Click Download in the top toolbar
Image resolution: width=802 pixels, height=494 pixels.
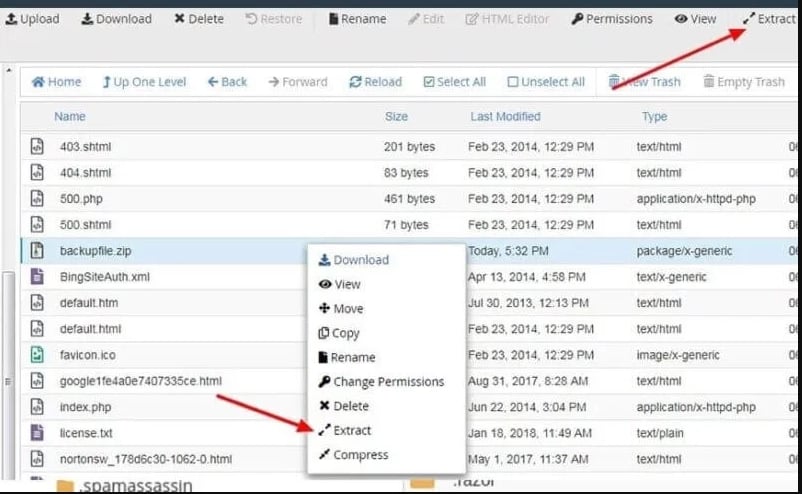click(x=117, y=19)
